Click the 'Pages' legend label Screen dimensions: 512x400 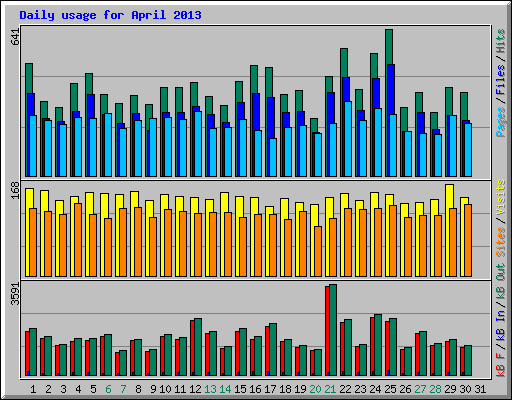[501, 122]
